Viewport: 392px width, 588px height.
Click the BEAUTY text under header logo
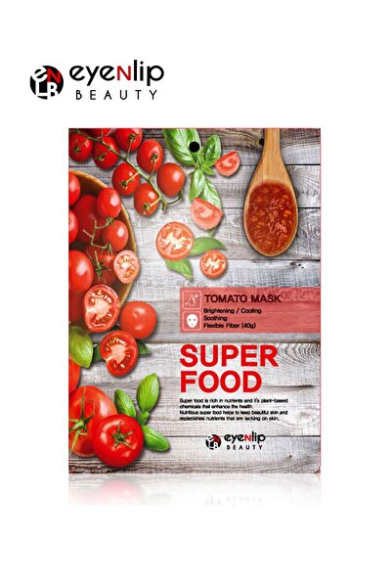click(x=116, y=95)
